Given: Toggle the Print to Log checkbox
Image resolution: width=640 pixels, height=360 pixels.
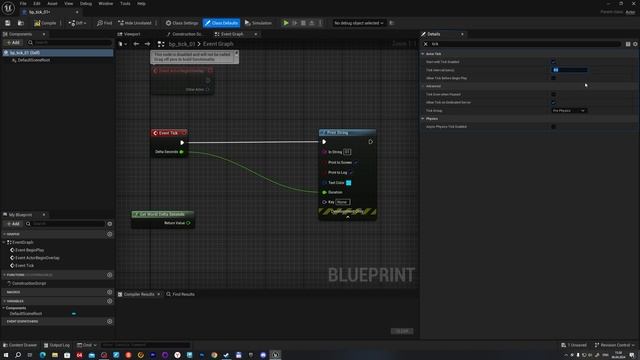Looking at the screenshot, I should pyautogui.click(x=351, y=173).
